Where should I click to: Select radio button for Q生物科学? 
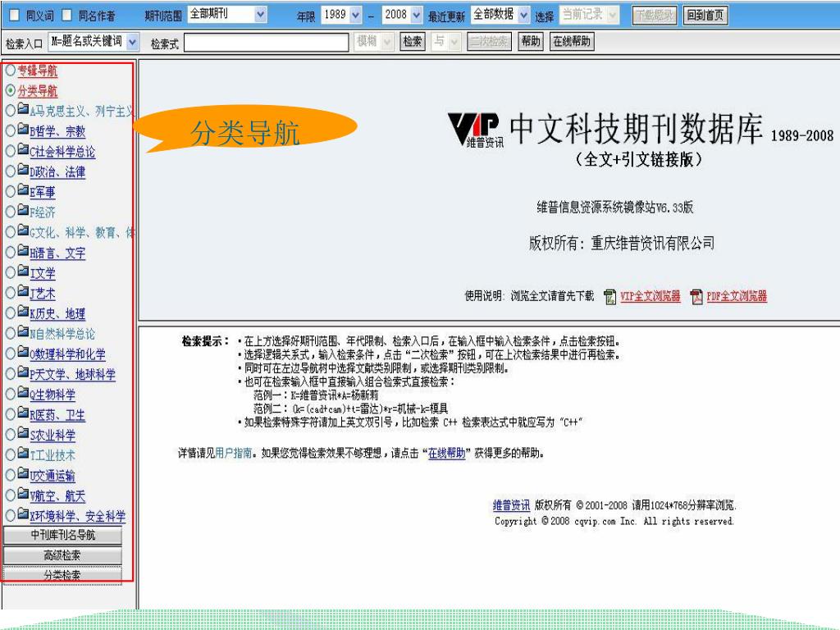point(10,395)
